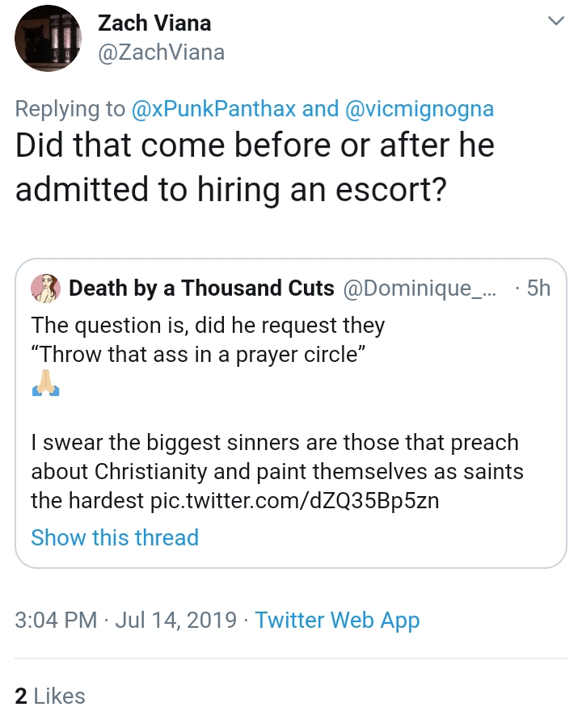View the 2 Likes list
Screen dimensions: 582x728
[x=50, y=696]
